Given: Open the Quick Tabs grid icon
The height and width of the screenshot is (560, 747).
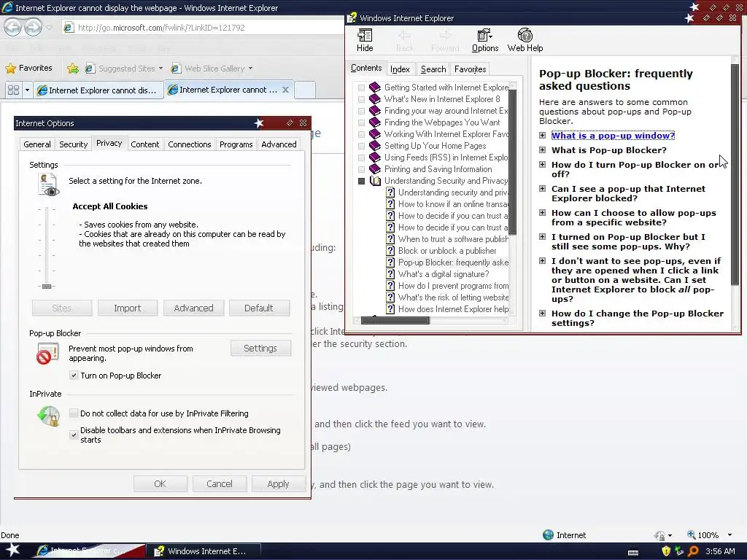Looking at the screenshot, I should pyautogui.click(x=13, y=90).
